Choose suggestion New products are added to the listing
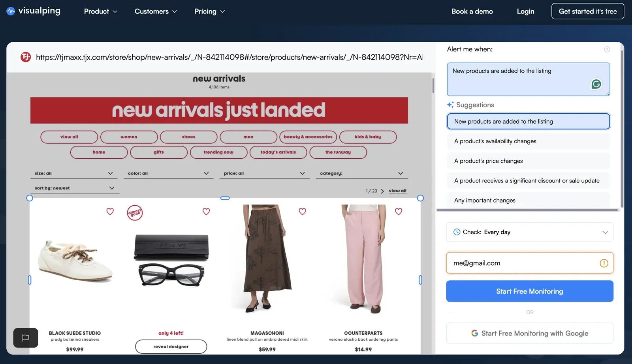 tap(529, 122)
